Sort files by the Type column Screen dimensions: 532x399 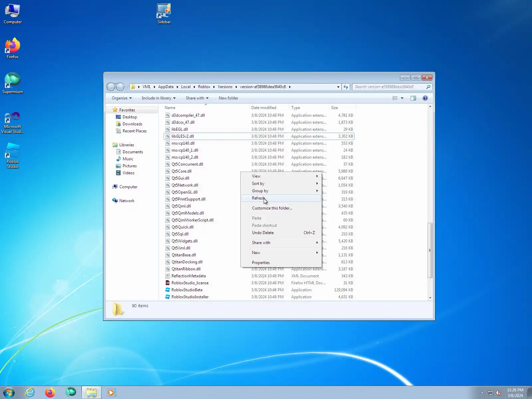pos(309,108)
